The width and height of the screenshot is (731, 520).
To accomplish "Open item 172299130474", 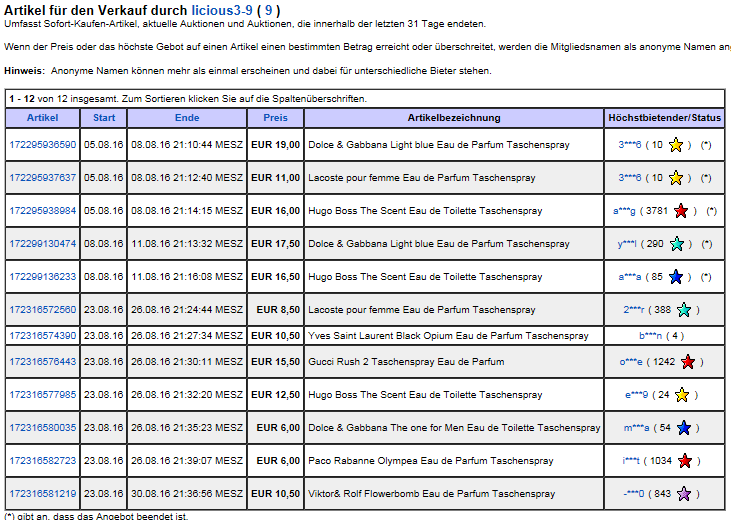I will pyautogui.click(x=42, y=244).
